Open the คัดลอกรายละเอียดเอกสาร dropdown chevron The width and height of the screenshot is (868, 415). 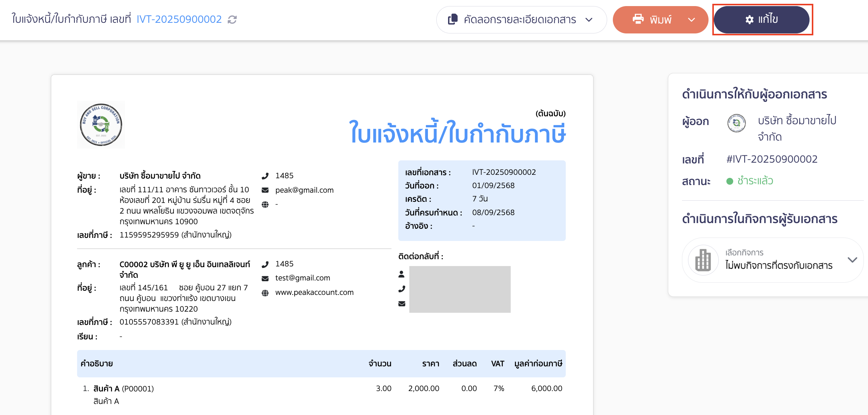point(589,20)
